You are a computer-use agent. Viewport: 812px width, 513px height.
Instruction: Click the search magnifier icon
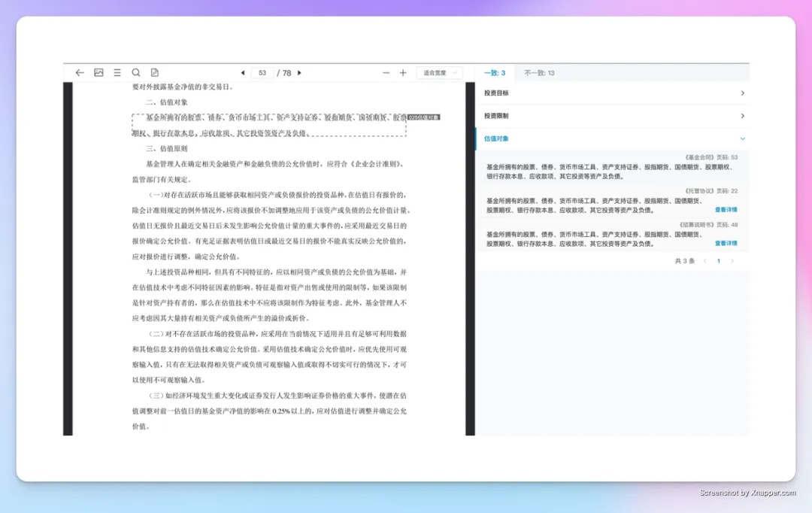click(136, 73)
